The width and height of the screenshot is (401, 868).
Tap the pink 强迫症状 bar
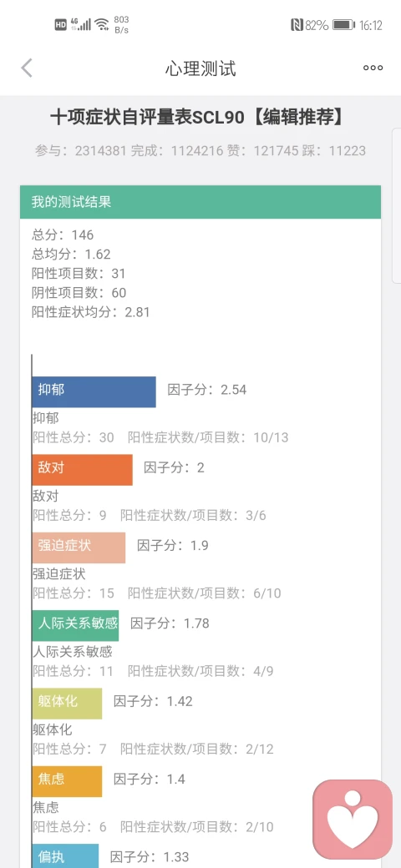click(x=79, y=548)
